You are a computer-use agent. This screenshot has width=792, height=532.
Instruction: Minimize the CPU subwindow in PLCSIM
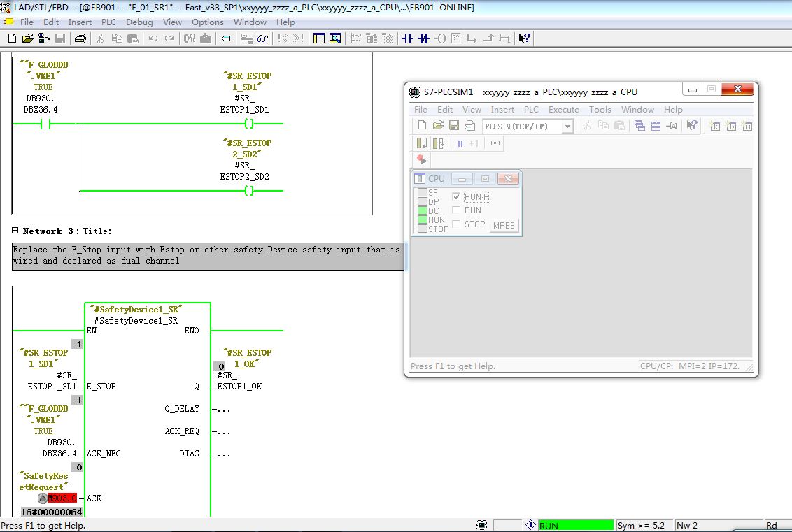[x=462, y=179]
